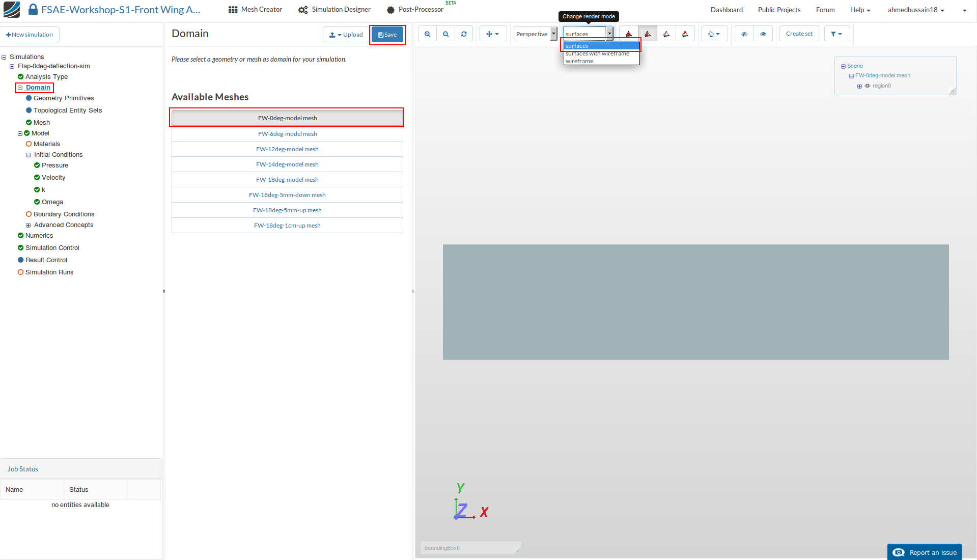Go to the Dashboard link
The image size is (977, 560).
pyautogui.click(x=727, y=10)
